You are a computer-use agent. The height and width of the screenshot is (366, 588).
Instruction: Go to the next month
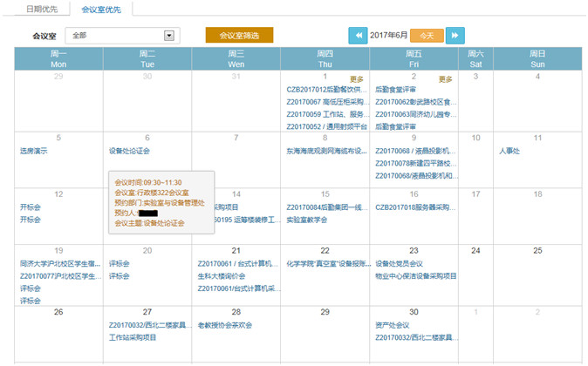click(455, 36)
